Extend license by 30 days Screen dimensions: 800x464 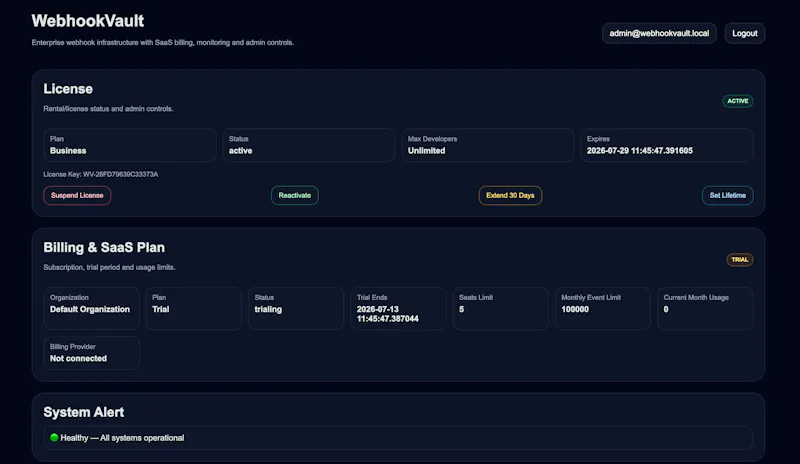pos(510,196)
